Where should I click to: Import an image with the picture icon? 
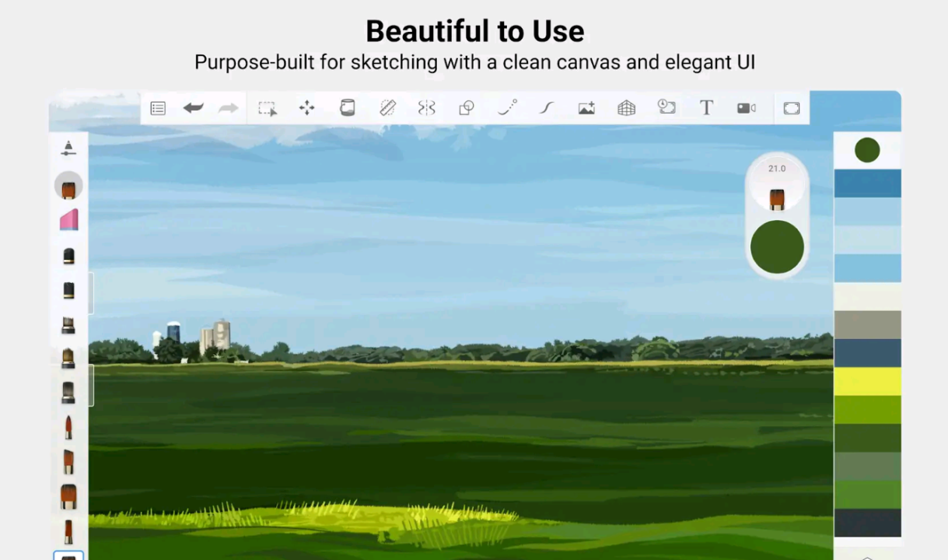tap(586, 108)
